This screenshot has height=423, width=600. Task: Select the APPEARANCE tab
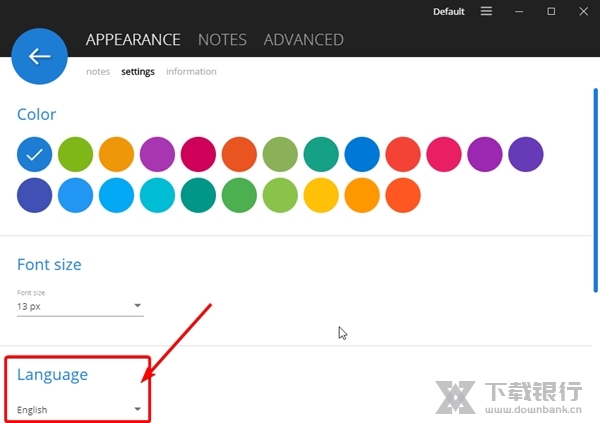(x=133, y=40)
